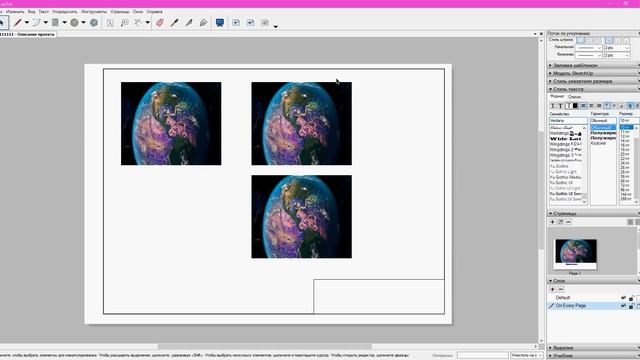The width and height of the screenshot is (640, 360).
Task: Toggle lock on Default layer
Action: (631, 298)
